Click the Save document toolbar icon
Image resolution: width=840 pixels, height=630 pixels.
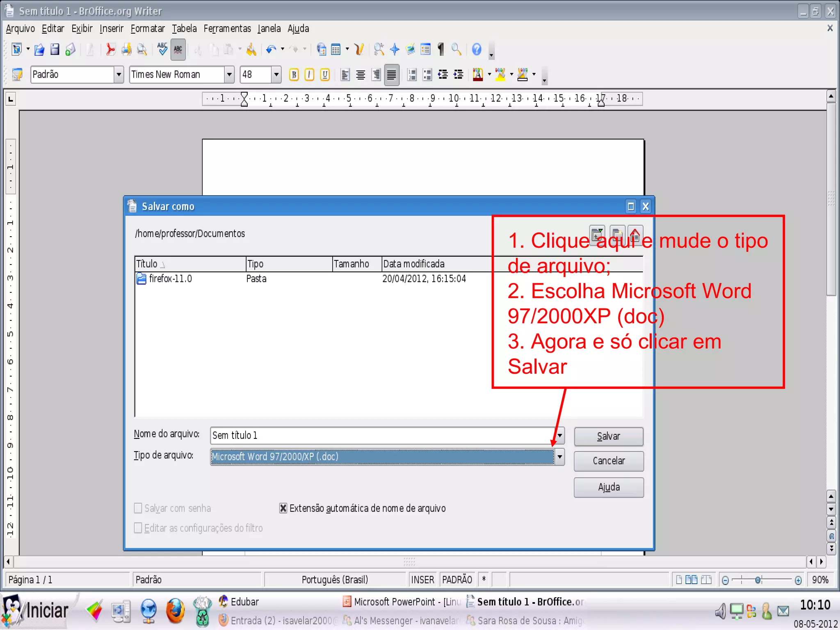55,50
